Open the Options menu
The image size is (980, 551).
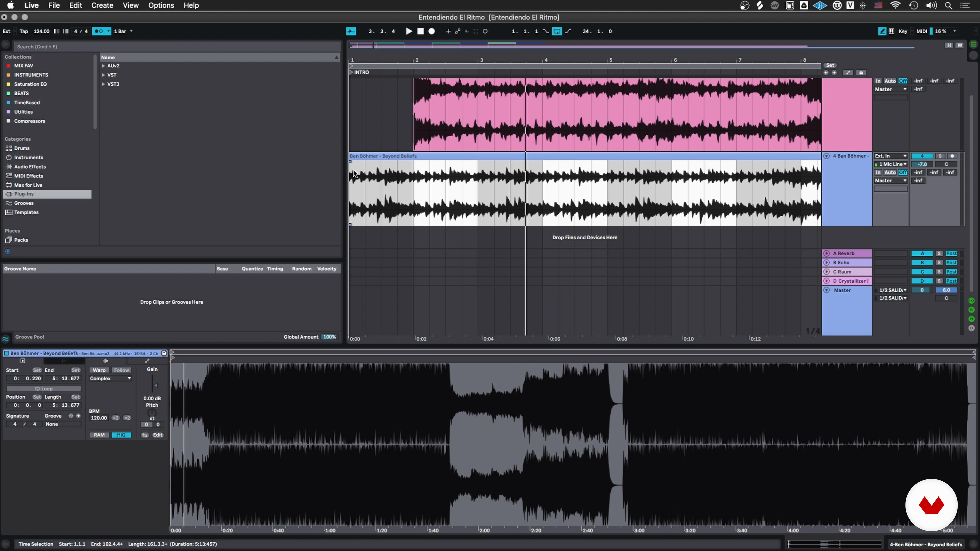coord(161,5)
